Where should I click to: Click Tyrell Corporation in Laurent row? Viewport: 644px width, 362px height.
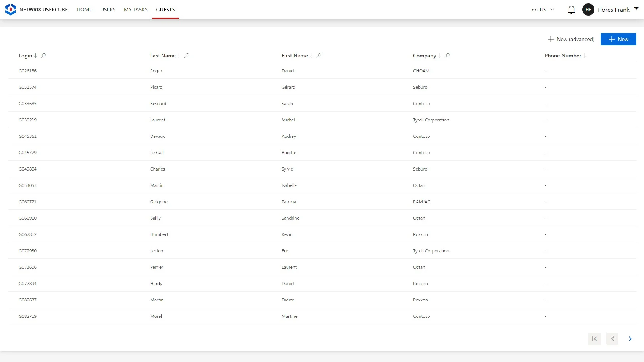point(431,120)
